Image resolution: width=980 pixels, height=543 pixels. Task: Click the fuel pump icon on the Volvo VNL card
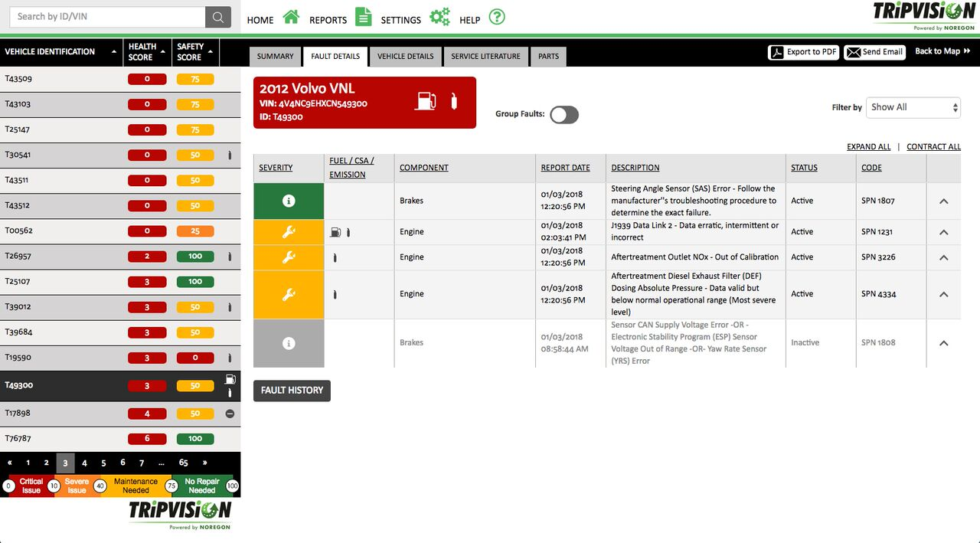click(x=426, y=100)
